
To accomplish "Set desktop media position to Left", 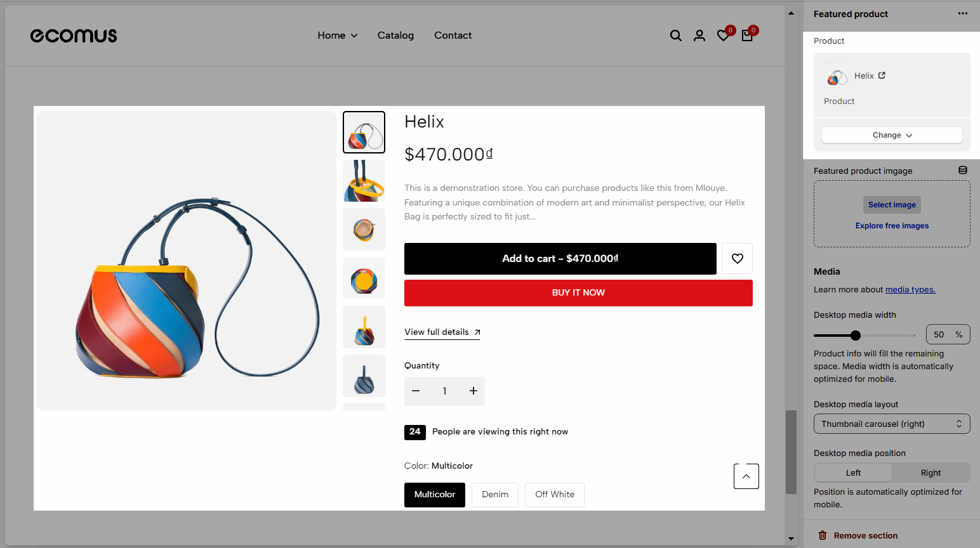I will pyautogui.click(x=853, y=473).
